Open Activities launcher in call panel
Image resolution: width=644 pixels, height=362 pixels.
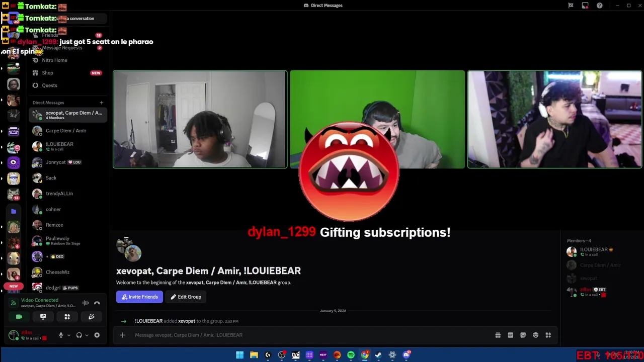click(67, 317)
